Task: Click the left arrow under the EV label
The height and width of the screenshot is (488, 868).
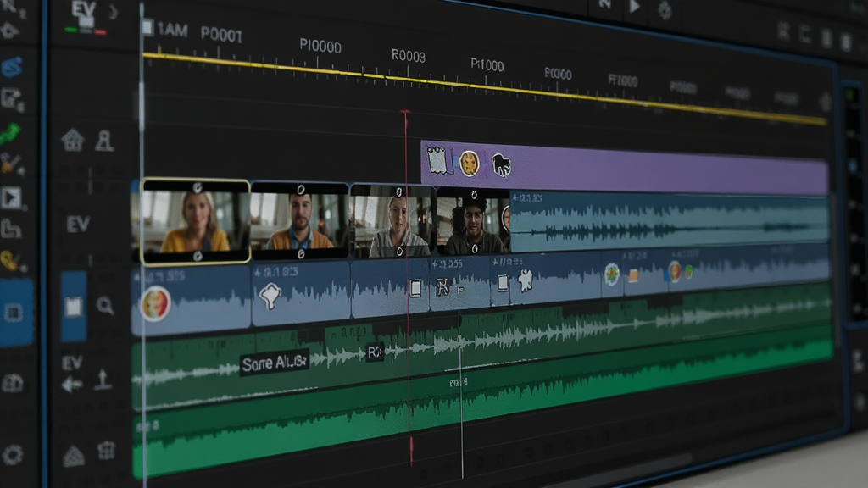Action: pyautogui.click(x=72, y=384)
